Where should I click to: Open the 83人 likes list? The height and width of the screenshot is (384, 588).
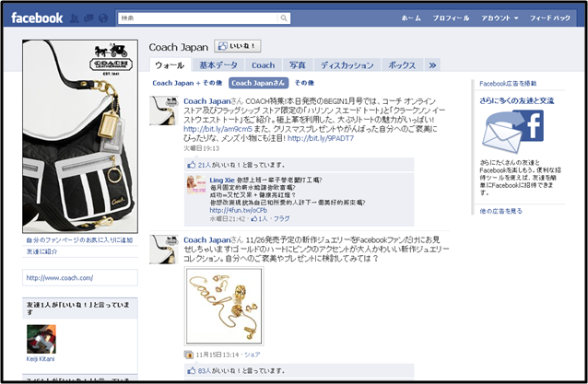[205, 370]
